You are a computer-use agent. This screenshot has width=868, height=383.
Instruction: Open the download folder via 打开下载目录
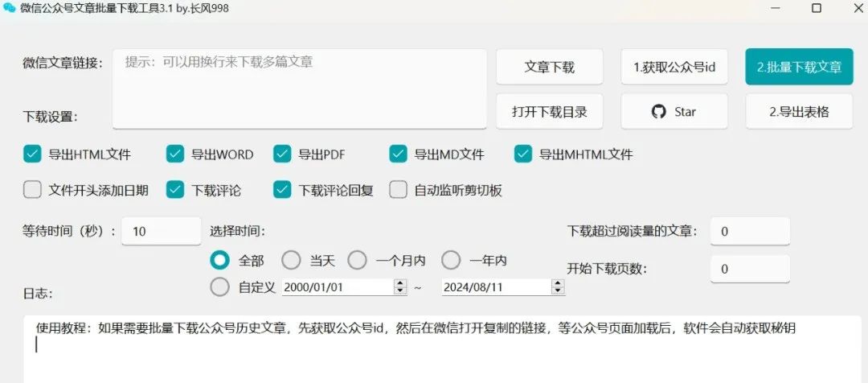click(549, 111)
